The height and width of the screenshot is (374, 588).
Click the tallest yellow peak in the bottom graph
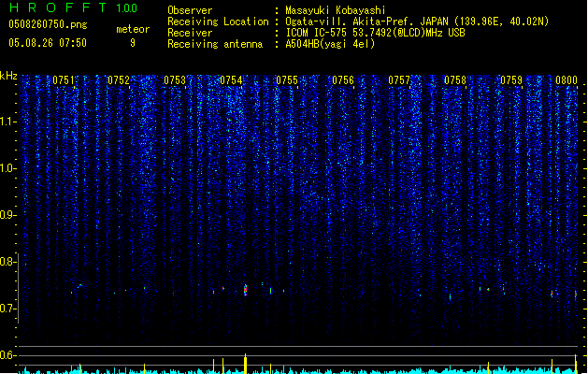(x=245, y=363)
